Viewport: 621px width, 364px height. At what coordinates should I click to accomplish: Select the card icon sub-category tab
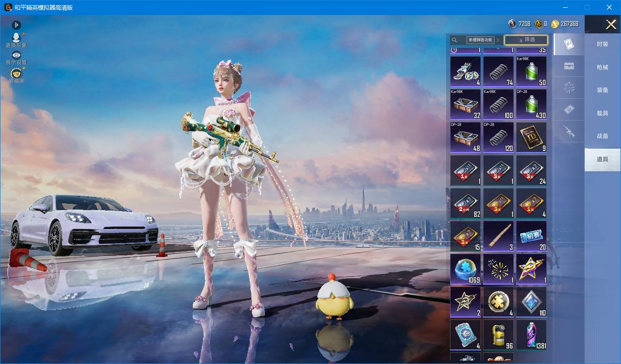pyautogui.click(x=569, y=45)
